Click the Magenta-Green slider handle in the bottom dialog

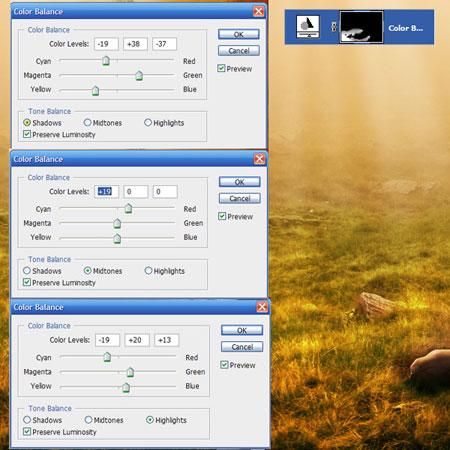130,372
